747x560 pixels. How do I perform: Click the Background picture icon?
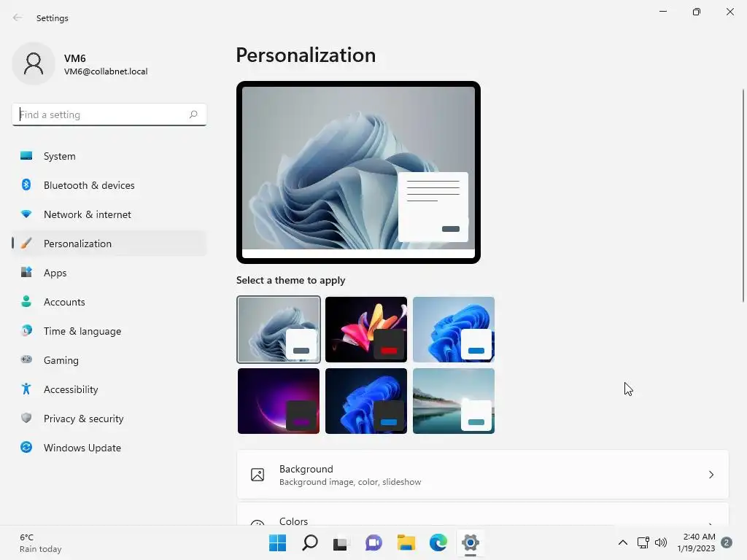[258, 475]
